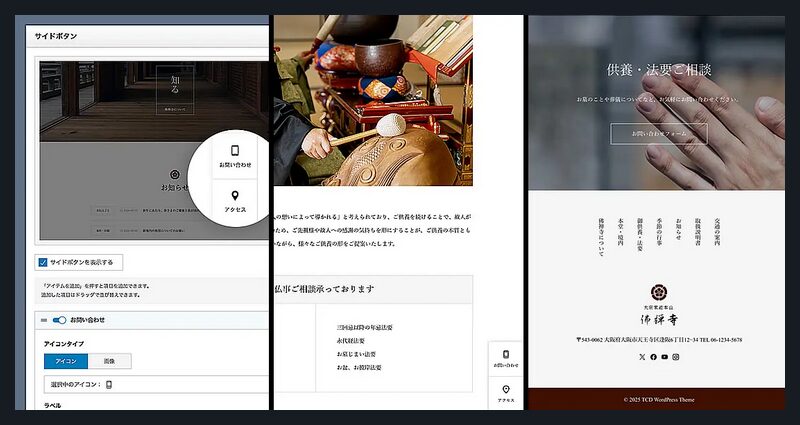Click the 永代経法要 list line
Viewport: 800px width, 425px height.
[x=351, y=341]
